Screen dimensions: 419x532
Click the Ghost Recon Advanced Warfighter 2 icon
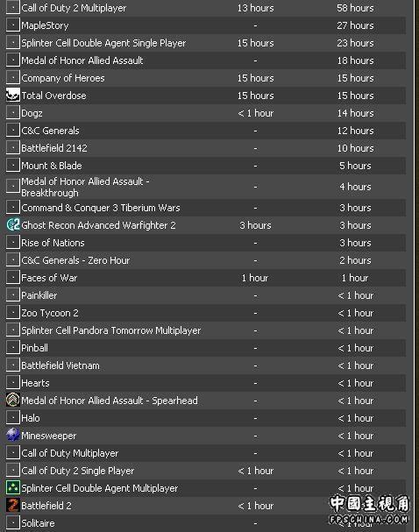[x=13, y=225]
